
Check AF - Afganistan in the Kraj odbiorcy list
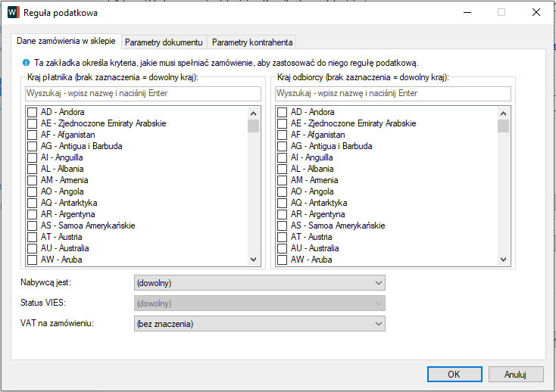coord(282,135)
